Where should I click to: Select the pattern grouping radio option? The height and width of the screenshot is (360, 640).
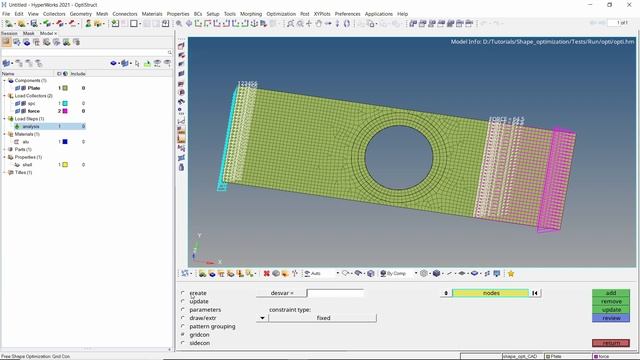pyautogui.click(x=182, y=327)
